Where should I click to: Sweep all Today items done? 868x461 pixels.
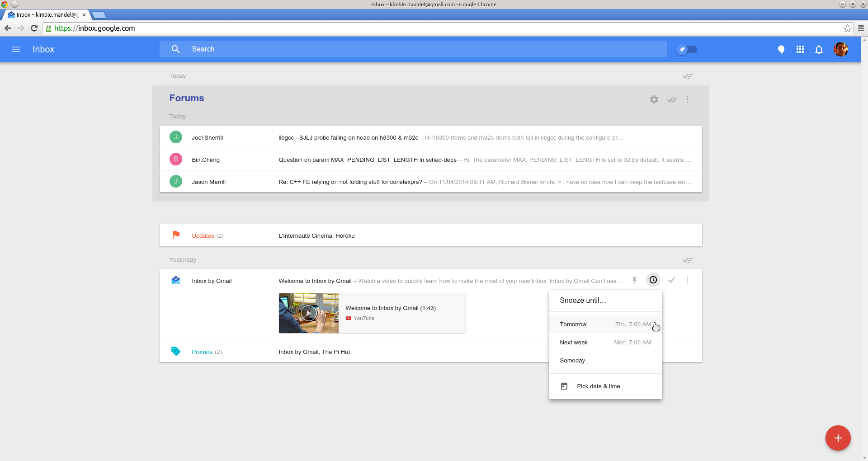point(687,76)
